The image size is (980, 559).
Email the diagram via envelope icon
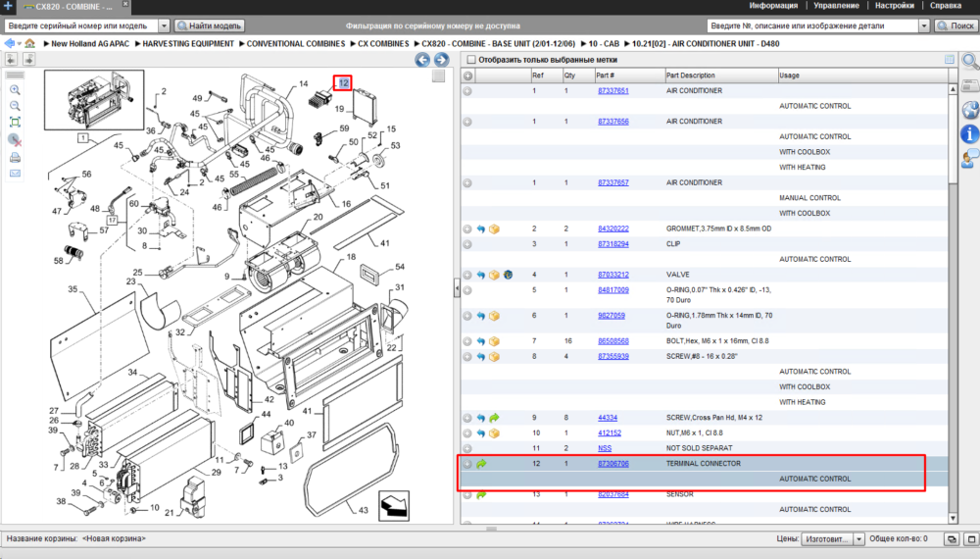pyautogui.click(x=15, y=174)
